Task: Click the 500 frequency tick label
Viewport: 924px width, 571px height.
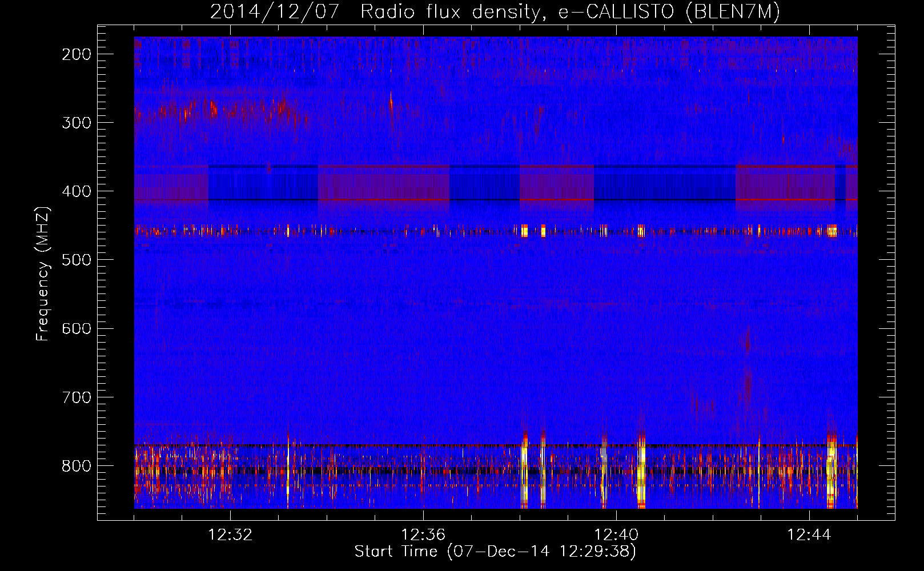Action: [77, 260]
